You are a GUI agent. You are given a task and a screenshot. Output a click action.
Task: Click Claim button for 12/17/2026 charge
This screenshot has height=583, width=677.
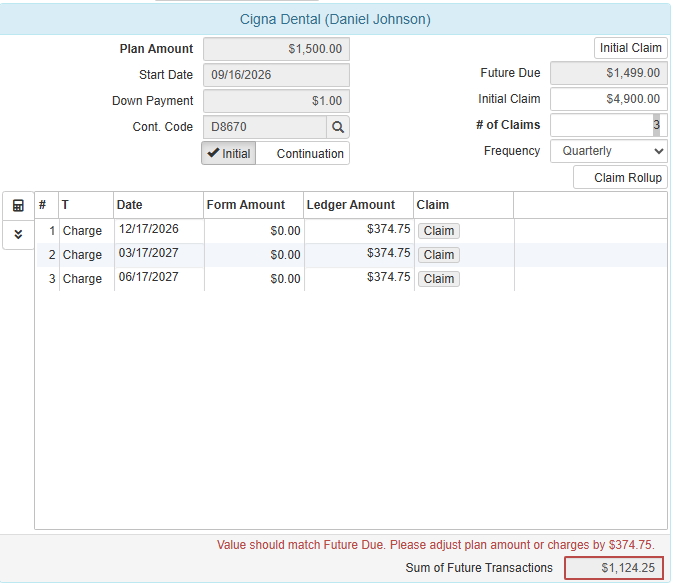[439, 231]
